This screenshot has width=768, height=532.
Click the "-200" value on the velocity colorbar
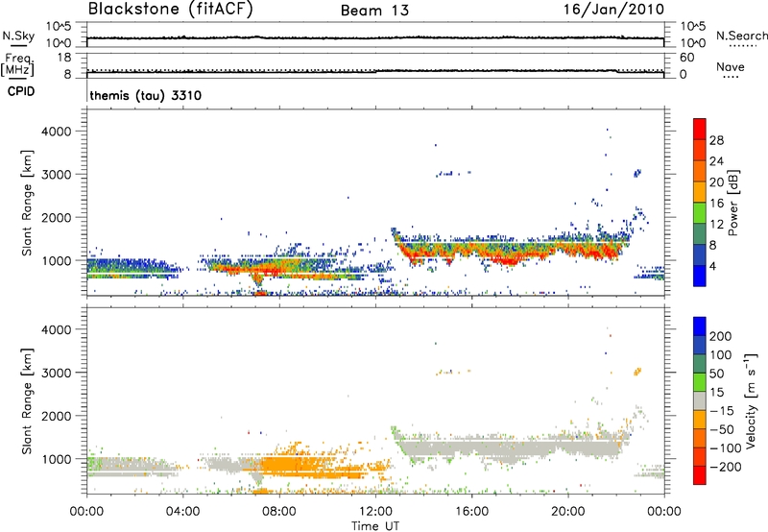click(726, 467)
